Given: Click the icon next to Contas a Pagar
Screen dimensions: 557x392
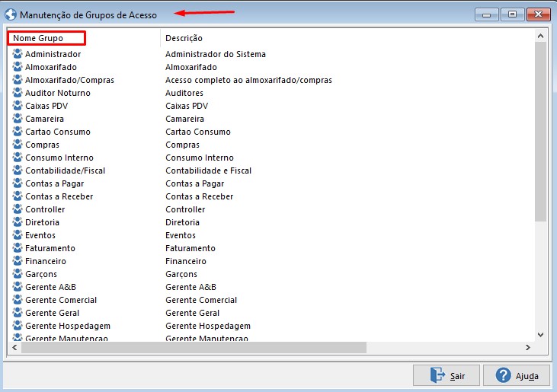Looking at the screenshot, I should point(18,183).
